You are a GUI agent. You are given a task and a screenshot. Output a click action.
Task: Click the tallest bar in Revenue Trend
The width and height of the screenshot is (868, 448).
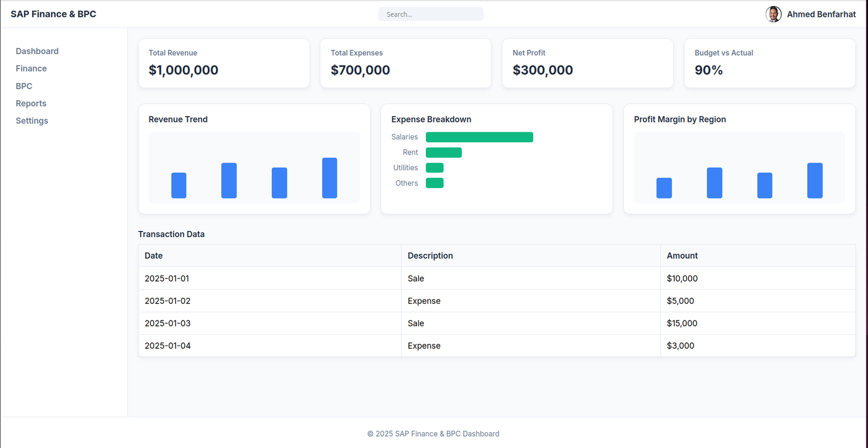coord(329,178)
